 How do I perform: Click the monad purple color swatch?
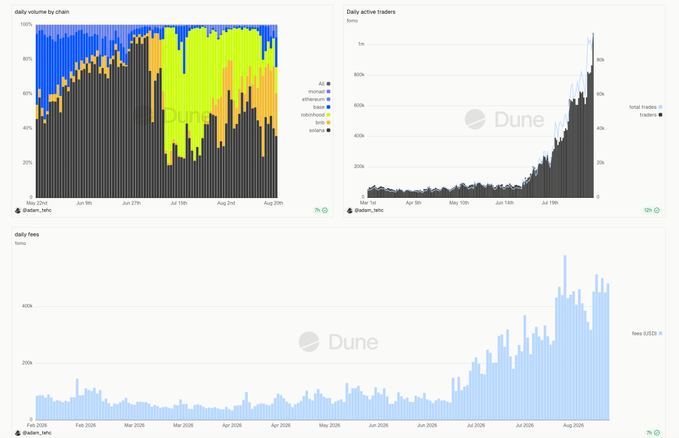point(329,91)
